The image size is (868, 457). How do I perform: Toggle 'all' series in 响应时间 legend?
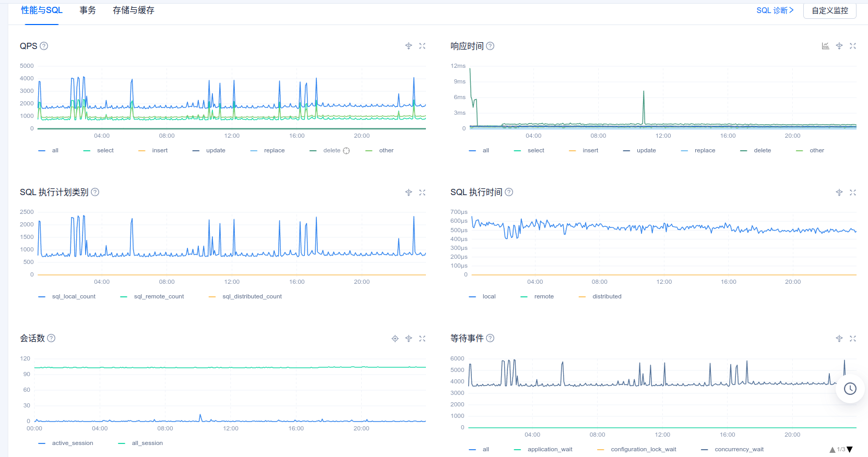click(x=479, y=150)
